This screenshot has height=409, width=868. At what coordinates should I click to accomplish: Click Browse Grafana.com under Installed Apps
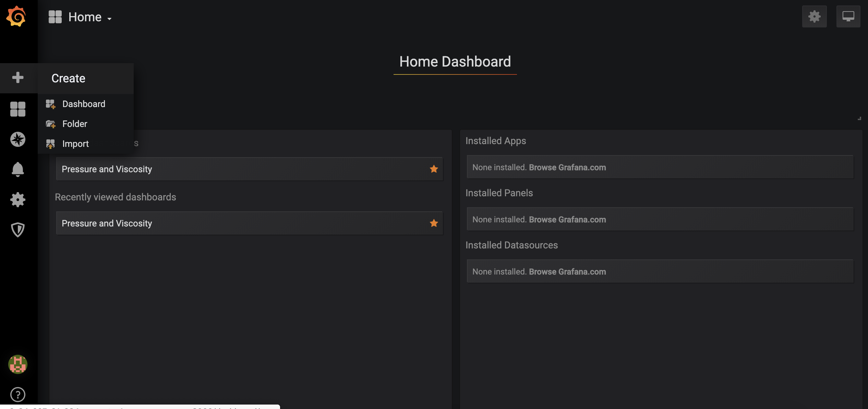(567, 167)
